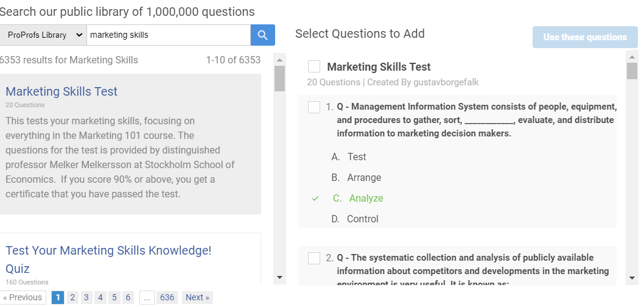Check the box for question 1
The height and width of the screenshot is (307, 644).
click(314, 107)
